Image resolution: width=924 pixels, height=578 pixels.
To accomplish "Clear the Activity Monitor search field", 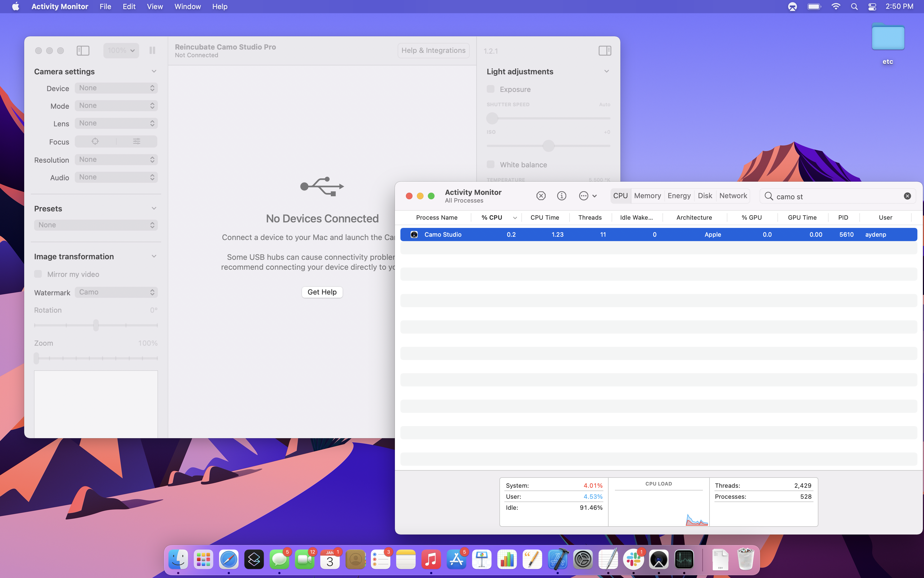I will point(907,196).
